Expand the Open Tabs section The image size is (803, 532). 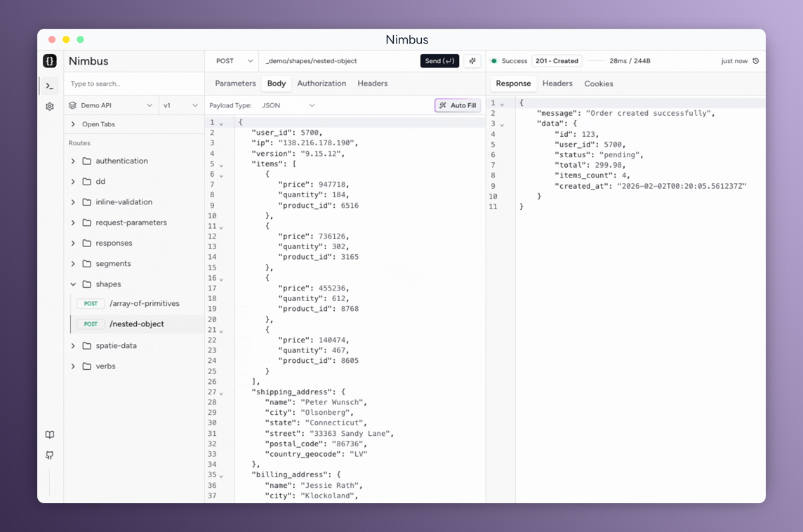pyautogui.click(x=73, y=124)
